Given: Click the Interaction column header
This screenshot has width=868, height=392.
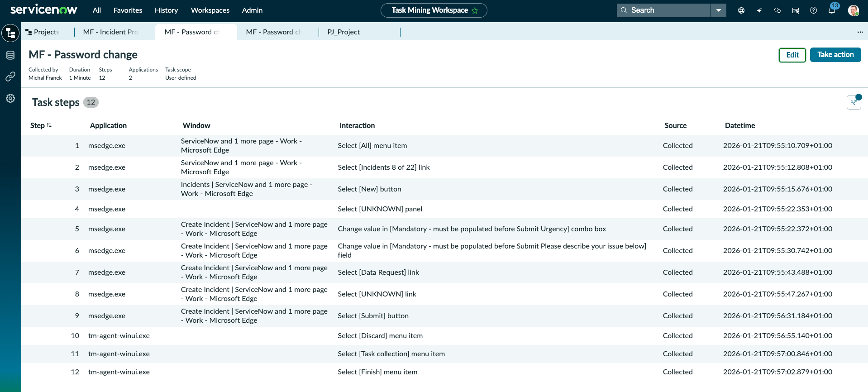Looking at the screenshot, I should 357,125.
